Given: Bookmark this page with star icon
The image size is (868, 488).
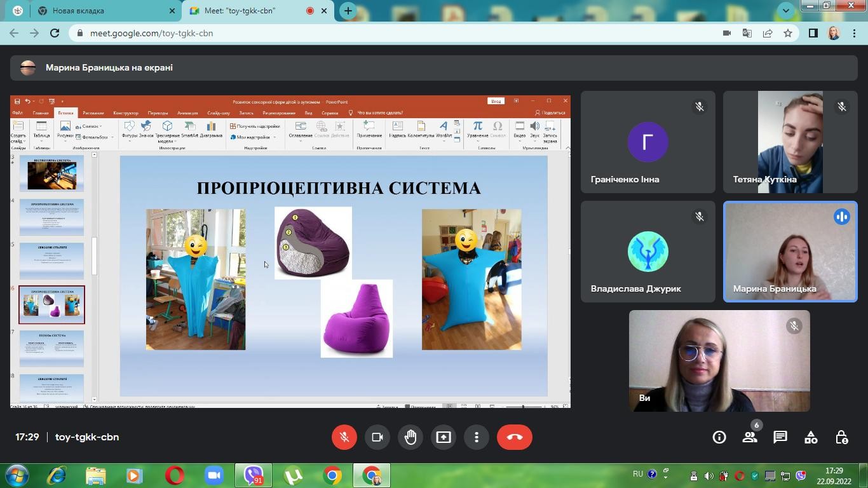Looking at the screenshot, I should click(x=788, y=33).
